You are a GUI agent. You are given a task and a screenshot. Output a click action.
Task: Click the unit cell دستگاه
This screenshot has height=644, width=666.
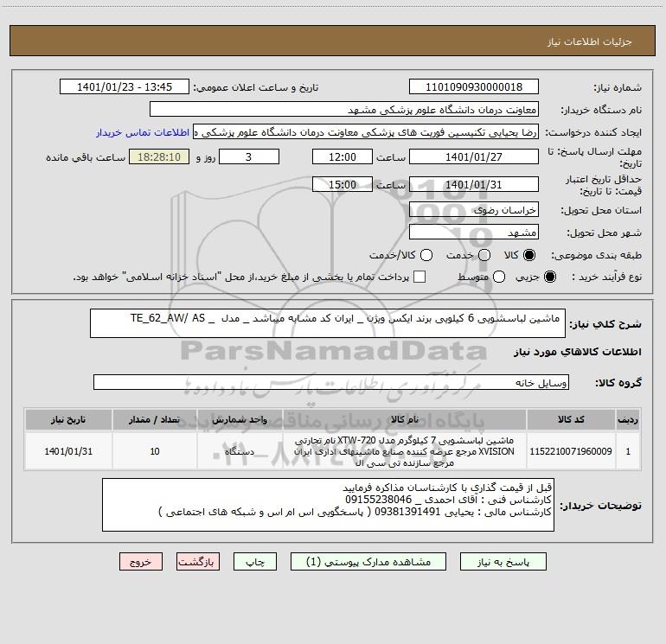240,451
